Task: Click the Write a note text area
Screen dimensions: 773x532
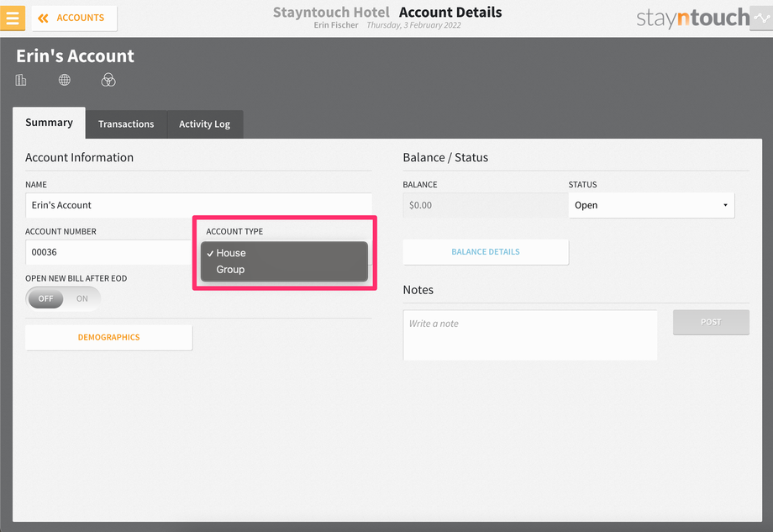Action: (x=530, y=335)
